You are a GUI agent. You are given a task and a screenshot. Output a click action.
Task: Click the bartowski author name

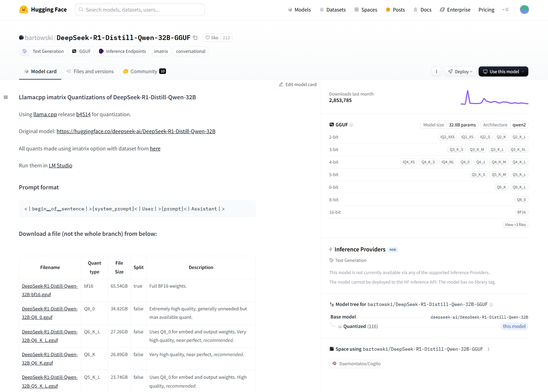(39, 38)
